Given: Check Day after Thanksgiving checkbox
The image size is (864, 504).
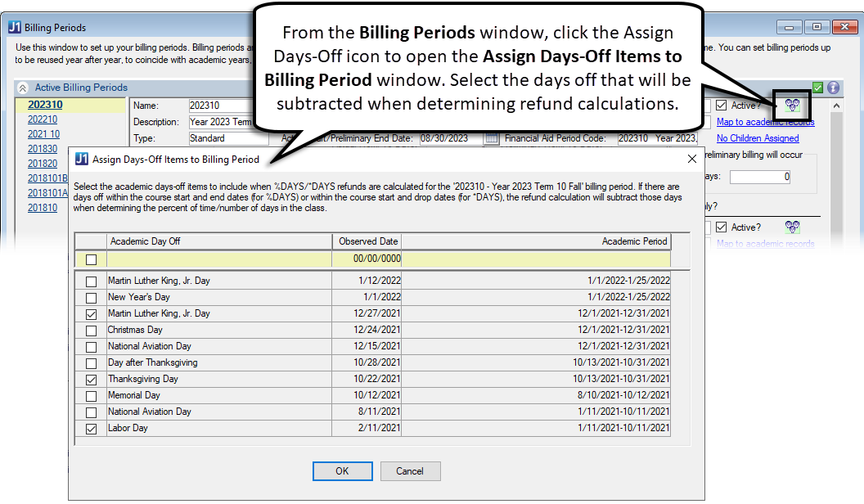Looking at the screenshot, I should [92, 363].
